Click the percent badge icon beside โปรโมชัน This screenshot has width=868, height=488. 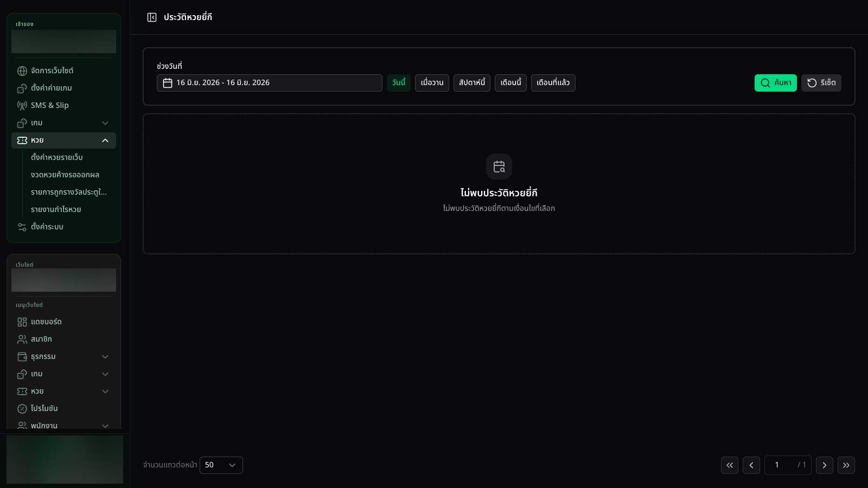click(x=22, y=409)
